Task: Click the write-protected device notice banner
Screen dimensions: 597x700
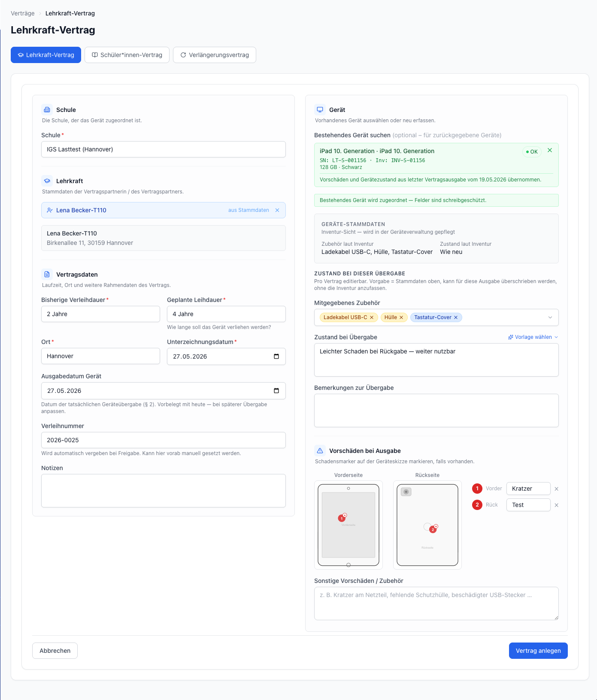Action: 436,200
